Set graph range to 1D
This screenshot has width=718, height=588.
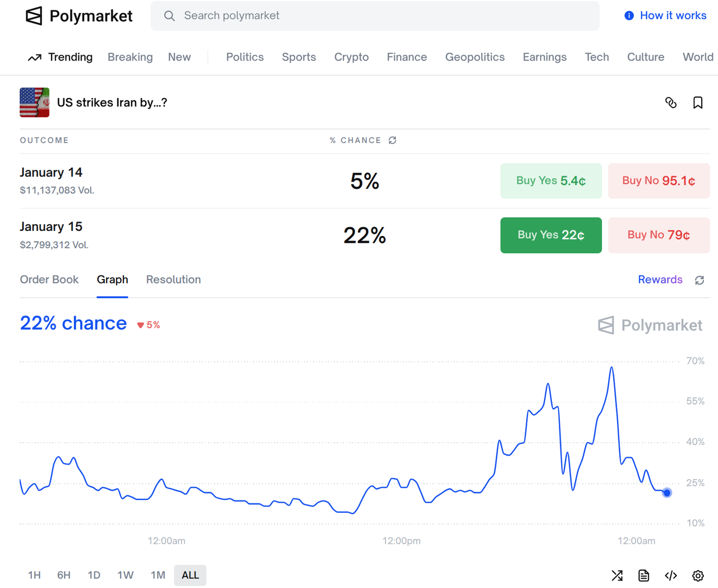(x=94, y=575)
